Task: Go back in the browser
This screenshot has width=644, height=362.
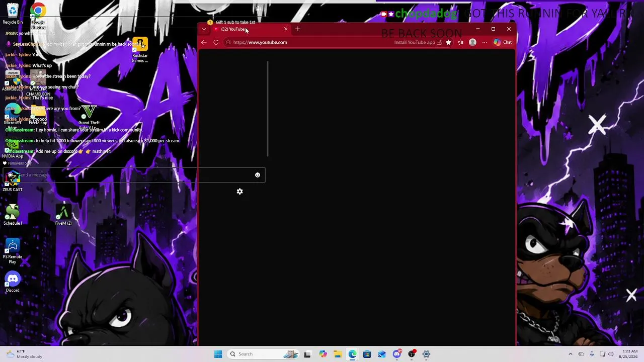Action: click(x=204, y=42)
